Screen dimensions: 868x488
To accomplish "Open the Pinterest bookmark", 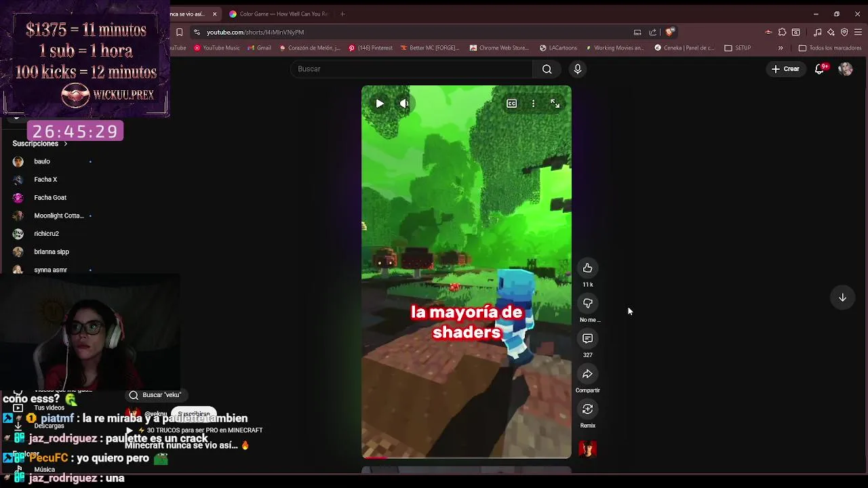I will (370, 48).
